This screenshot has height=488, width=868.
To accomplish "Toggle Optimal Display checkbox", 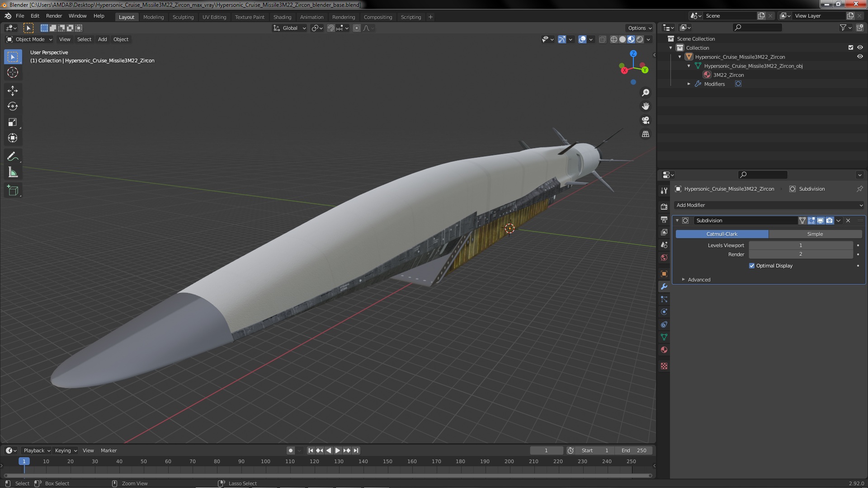I will tap(752, 266).
